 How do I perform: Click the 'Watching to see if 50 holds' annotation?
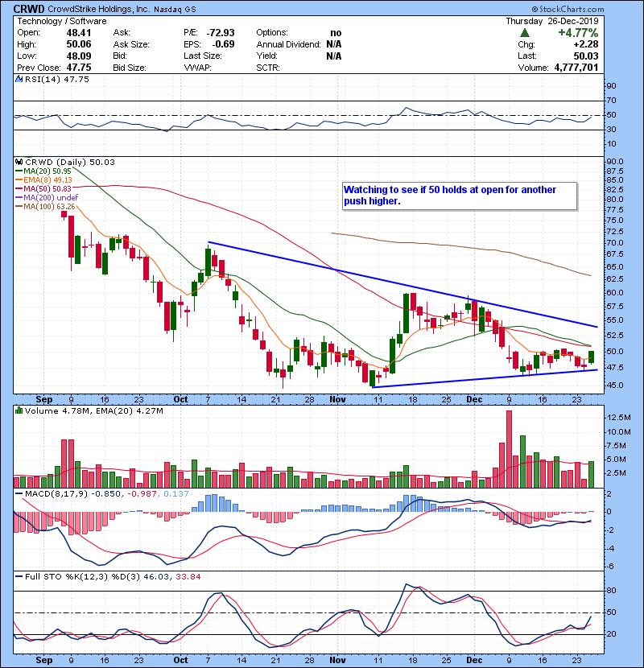point(460,196)
